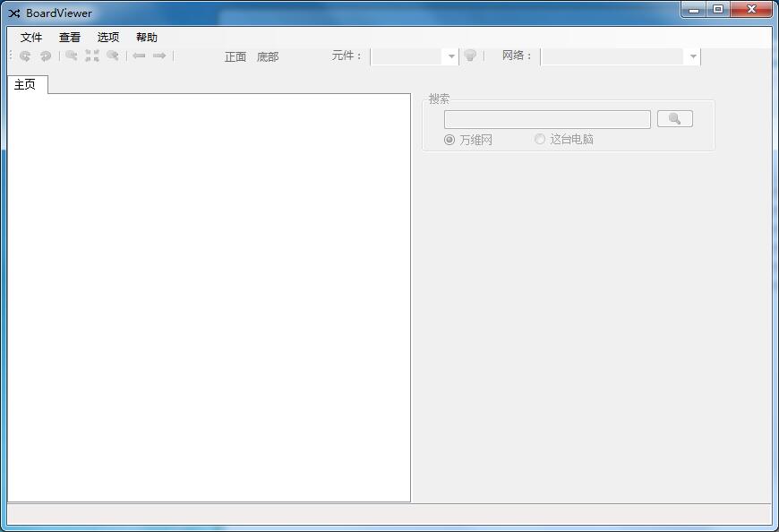Click the back navigation arrow
The height and width of the screenshot is (532, 779).
click(x=140, y=56)
